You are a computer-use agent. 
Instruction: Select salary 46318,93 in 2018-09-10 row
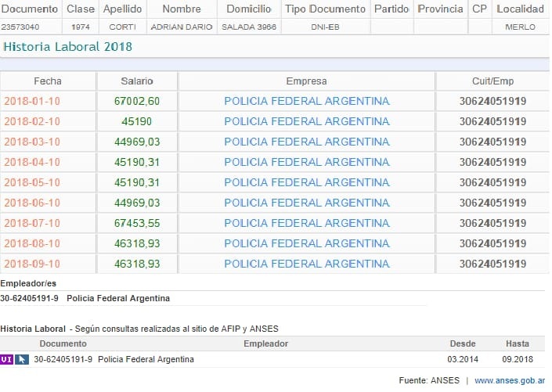pyautogui.click(x=137, y=264)
